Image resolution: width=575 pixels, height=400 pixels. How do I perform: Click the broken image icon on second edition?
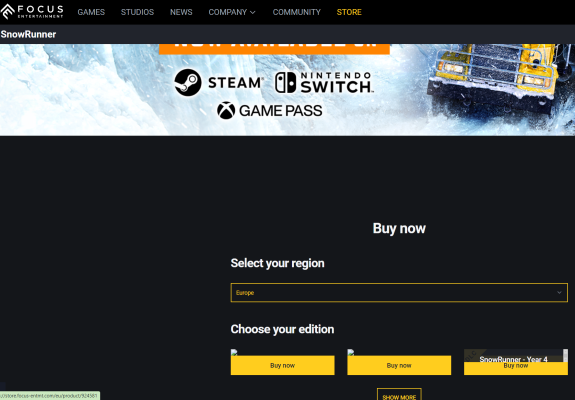(x=351, y=352)
